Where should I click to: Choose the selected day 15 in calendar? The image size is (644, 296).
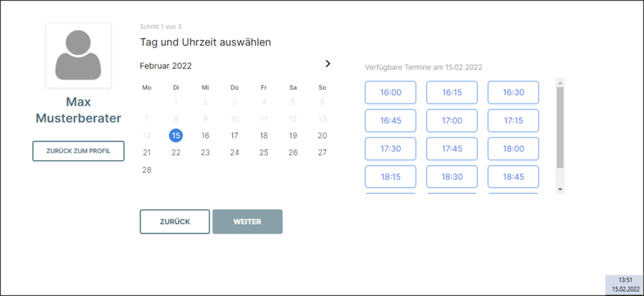tap(176, 136)
